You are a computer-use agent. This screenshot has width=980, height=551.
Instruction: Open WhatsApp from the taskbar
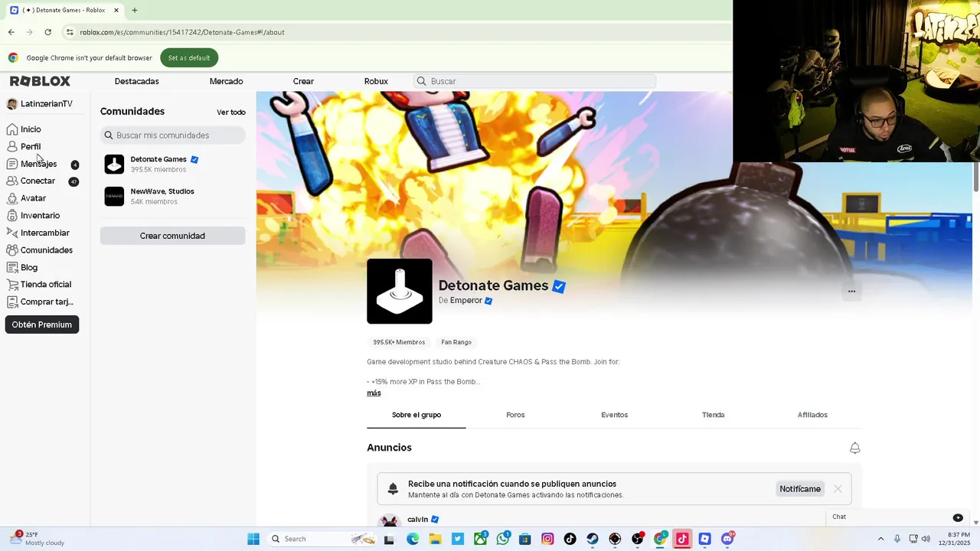[503, 539]
